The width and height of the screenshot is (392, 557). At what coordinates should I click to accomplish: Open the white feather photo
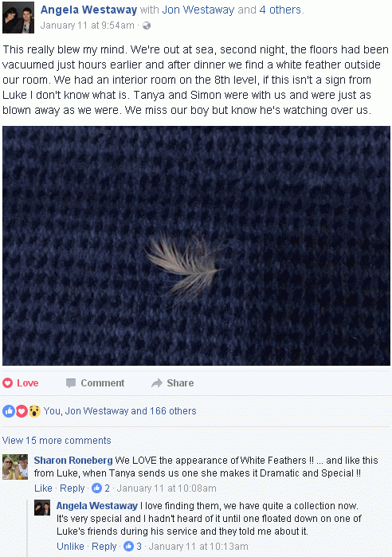[x=196, y=245]
